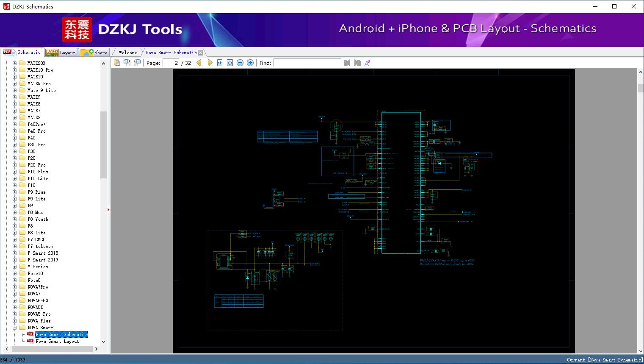Switch to the Layout tab
Viewport: 644px width, 364px height.
click(x=61, y=53)
